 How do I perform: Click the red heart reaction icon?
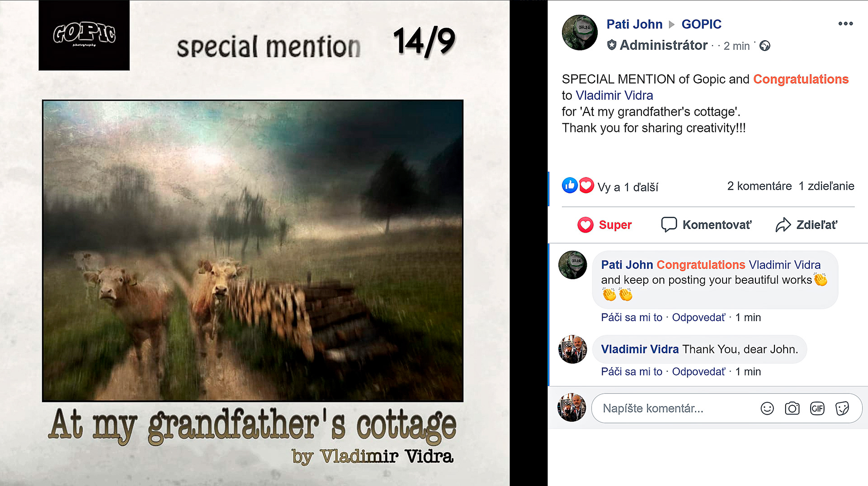tap(586, 185)
